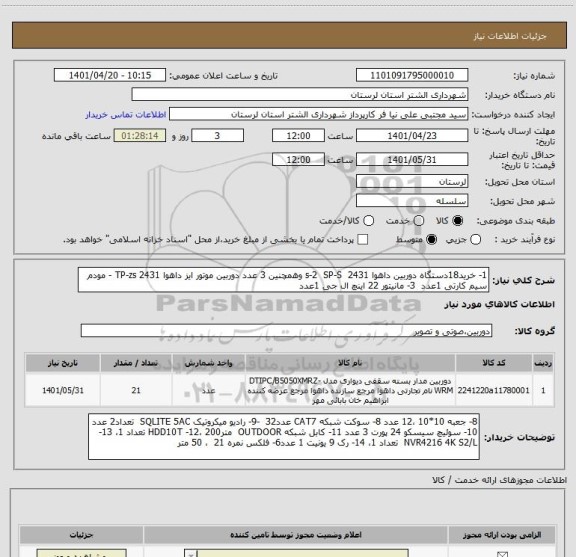Click the نام کالا column header
Image resolution: width=576 pixels, height=557 pixels.
(x=350, y=363)
